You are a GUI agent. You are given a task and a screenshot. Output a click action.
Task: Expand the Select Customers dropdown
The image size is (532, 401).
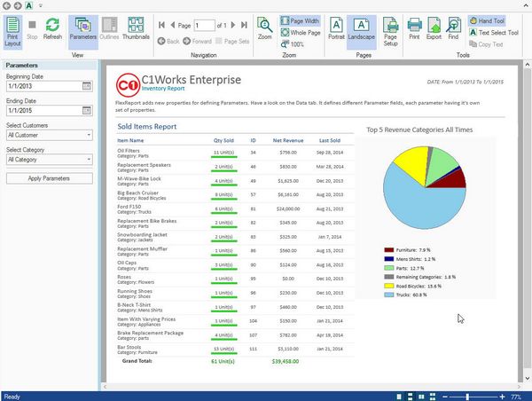[89, 135]
